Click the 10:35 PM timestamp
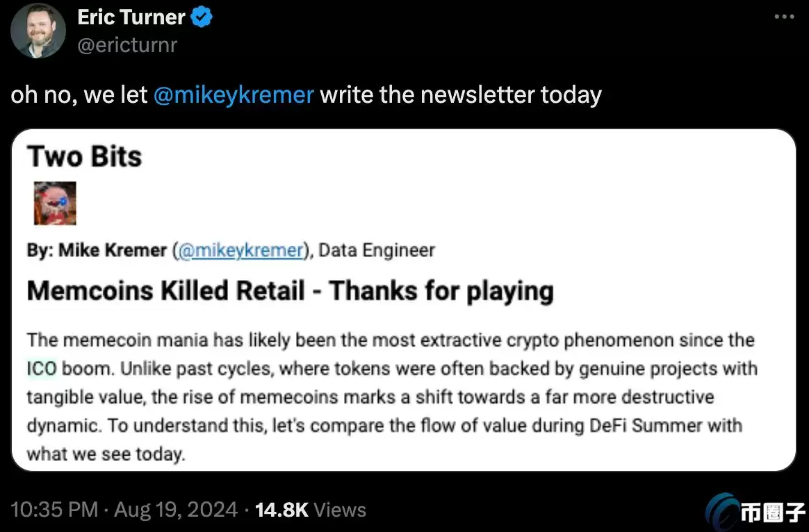 tap(54, 510)
